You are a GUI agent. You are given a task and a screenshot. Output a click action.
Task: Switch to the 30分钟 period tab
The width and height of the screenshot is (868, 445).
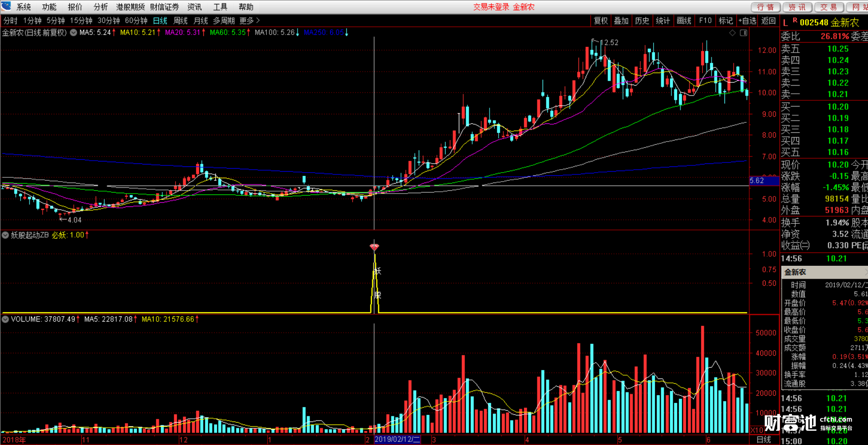[x=109, y=21]
